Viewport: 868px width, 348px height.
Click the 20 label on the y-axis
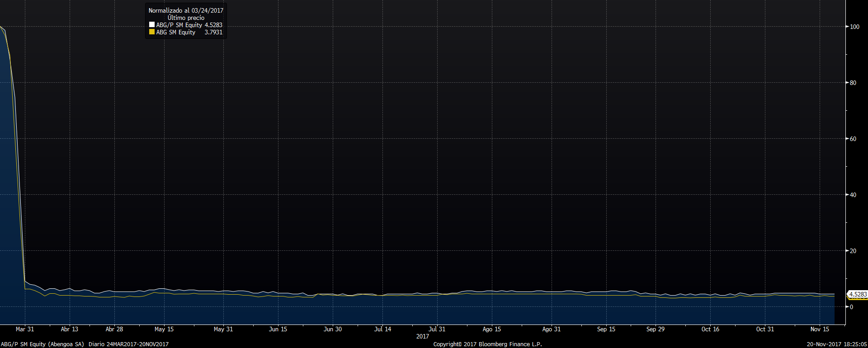[x=853, y=251]
